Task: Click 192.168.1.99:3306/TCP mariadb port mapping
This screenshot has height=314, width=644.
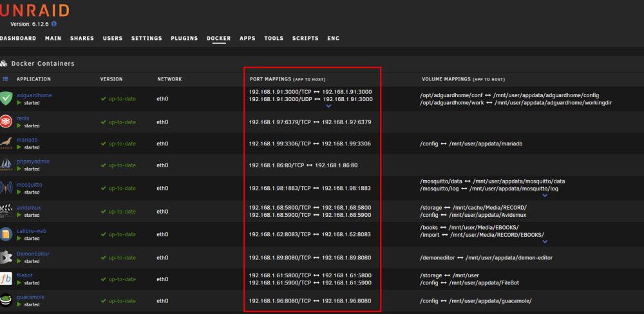Action: [279, 143]
